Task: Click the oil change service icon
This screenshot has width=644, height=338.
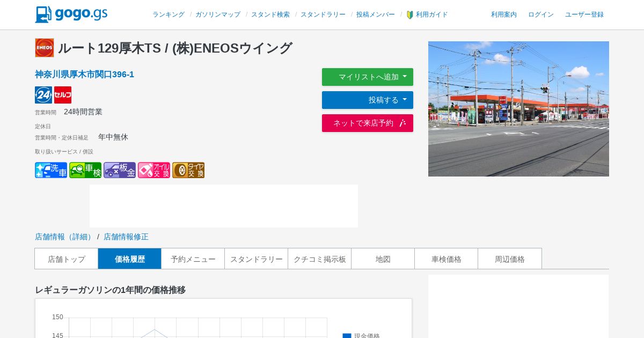Action: [x=154, y=170]
